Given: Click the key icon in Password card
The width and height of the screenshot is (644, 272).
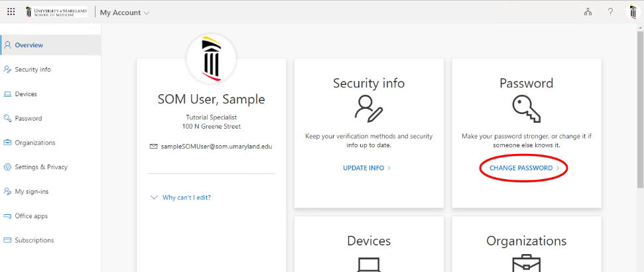Looking at the screenshot, I should (526, 107).
